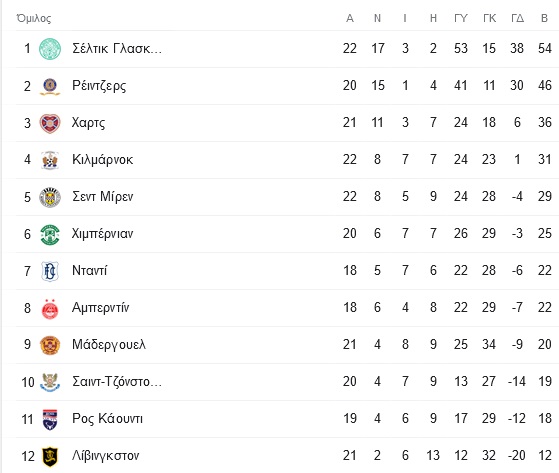
Task: Open Ρος Κάουντι team link
Action: click(107, 418)
